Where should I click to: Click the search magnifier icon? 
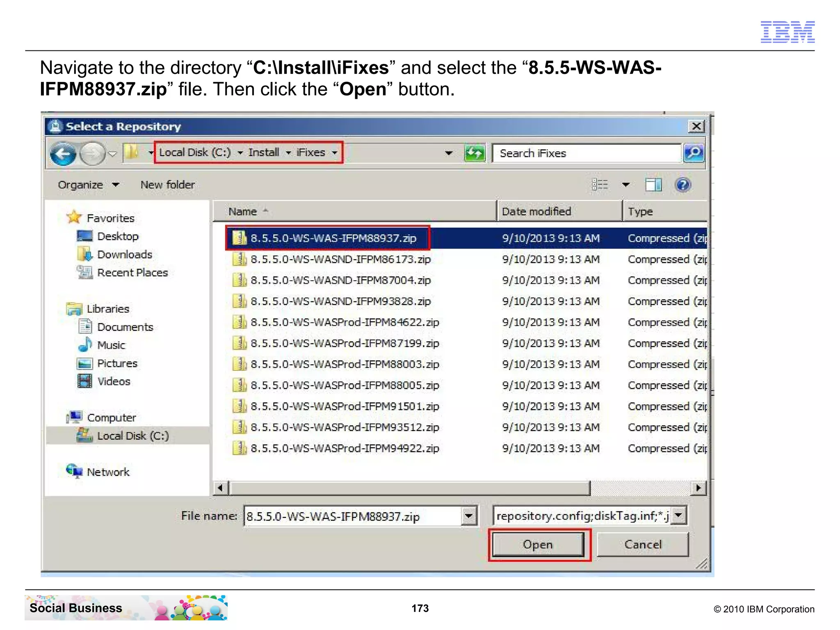pyautogui.click(x=694, y=153)
